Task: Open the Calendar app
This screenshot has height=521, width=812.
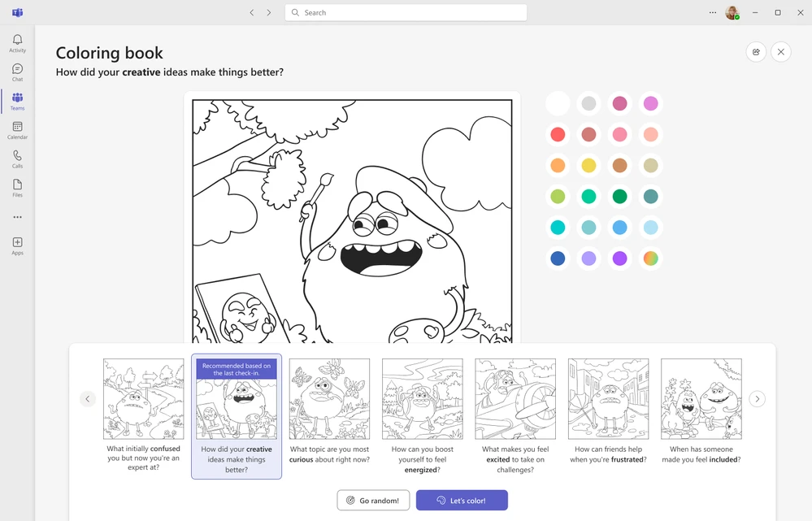Action: (x=17, y=130)
